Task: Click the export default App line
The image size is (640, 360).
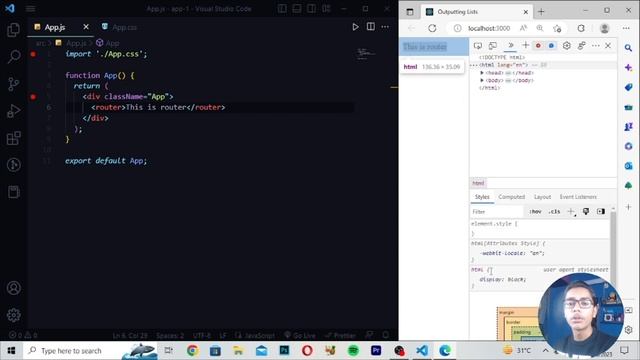Action: [106, 161]
